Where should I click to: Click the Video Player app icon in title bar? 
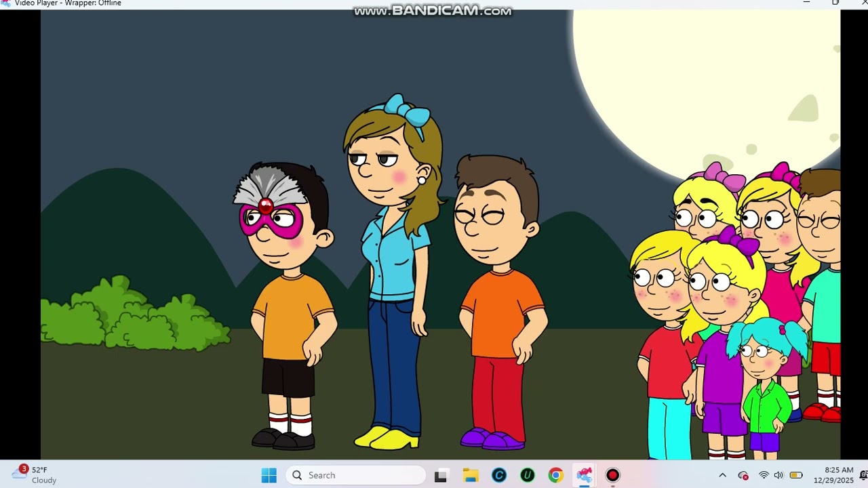5,3
